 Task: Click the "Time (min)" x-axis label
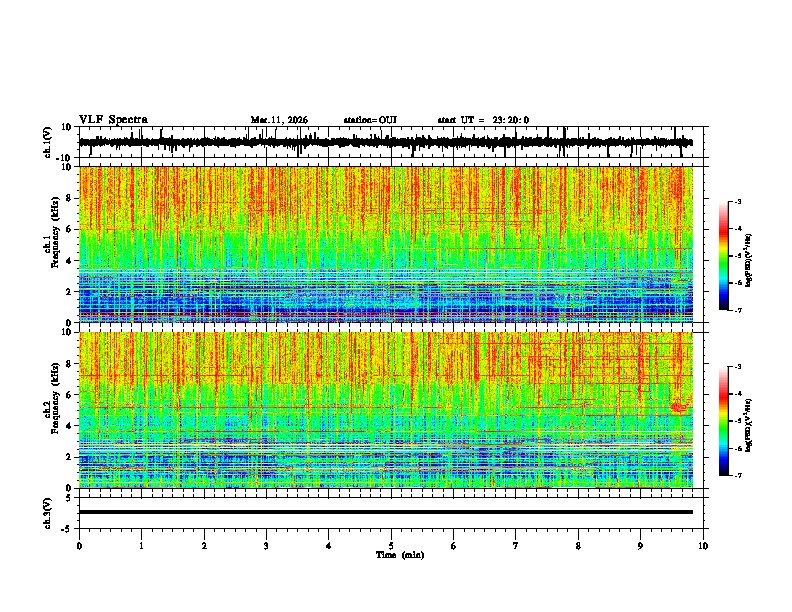click(400, 555)
